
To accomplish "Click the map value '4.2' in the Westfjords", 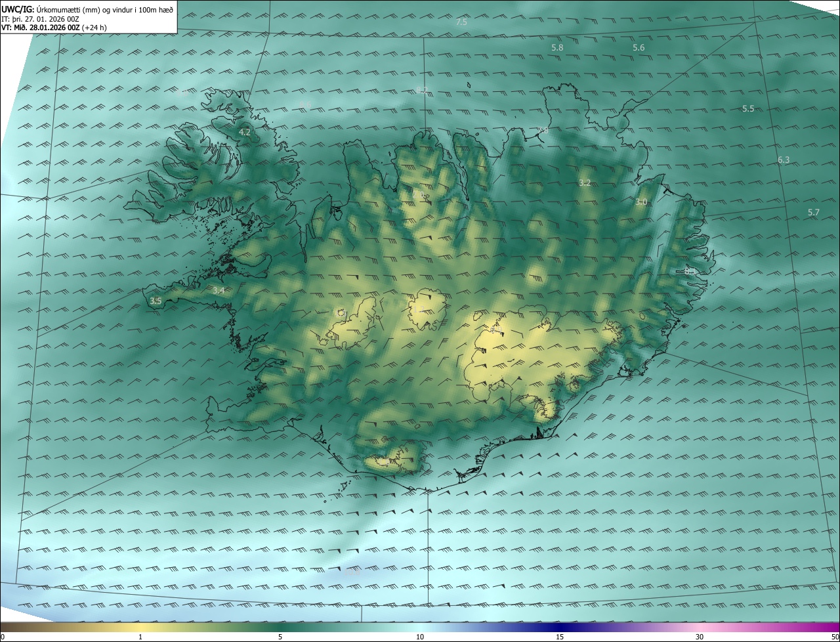I will 245,133.
